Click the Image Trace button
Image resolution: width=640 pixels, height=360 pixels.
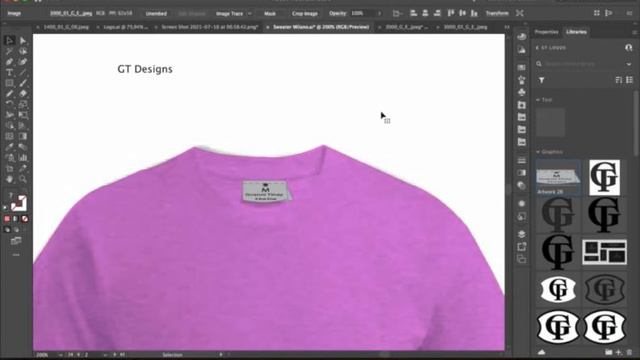click(x=229, y=13)
